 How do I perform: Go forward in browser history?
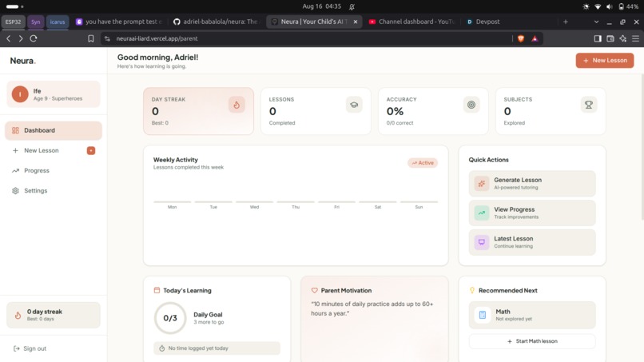coord(21,38)
